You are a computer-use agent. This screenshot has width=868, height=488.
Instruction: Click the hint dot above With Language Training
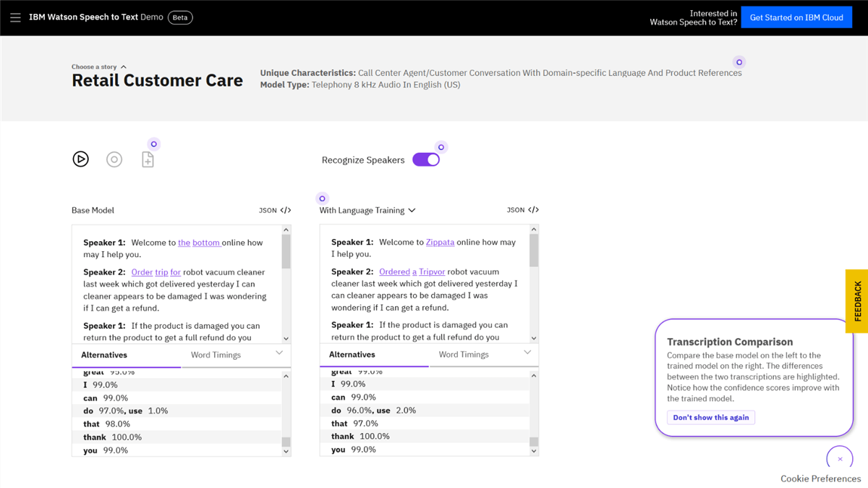[323, 198]
